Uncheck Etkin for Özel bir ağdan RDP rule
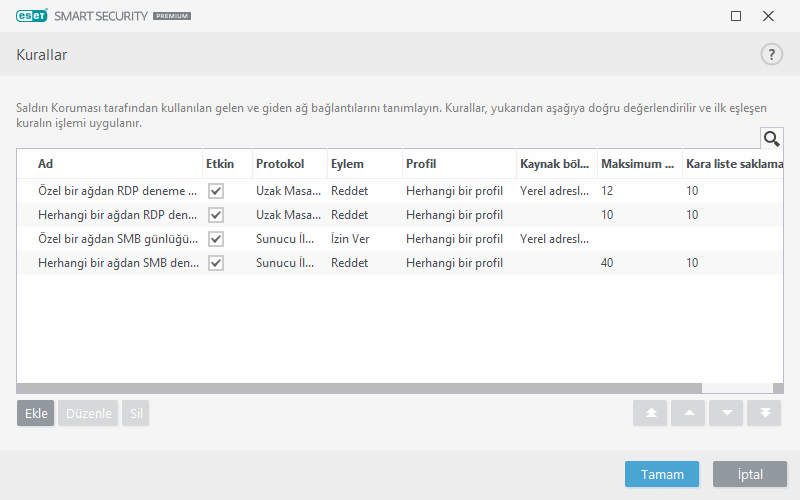 pyautogui.click(x=215, y=191)
